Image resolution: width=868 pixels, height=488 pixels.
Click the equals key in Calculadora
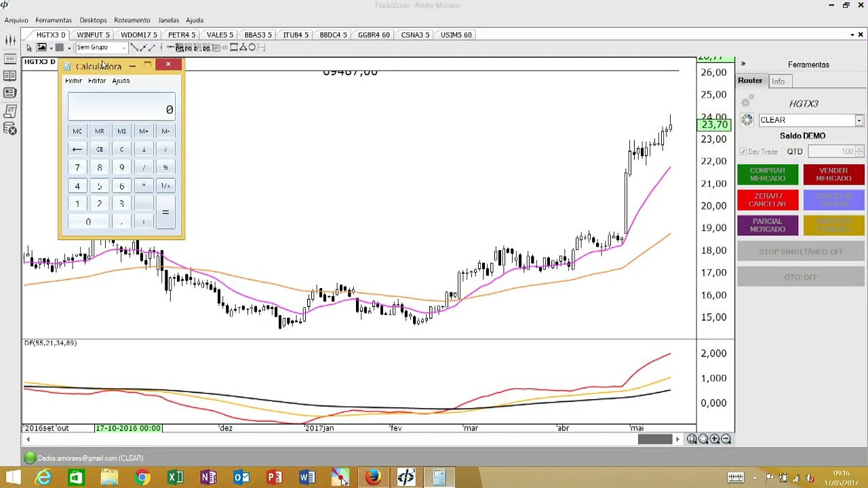pos(165,213)
